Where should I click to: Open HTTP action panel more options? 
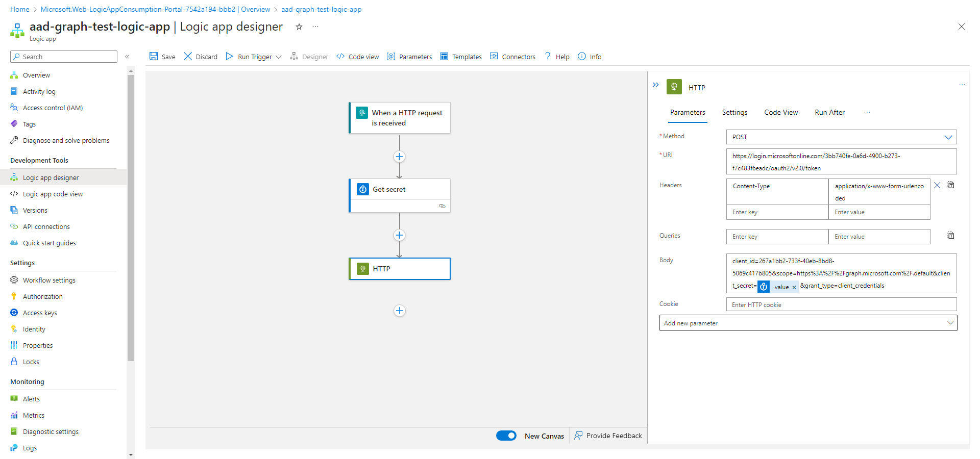coord(962,85)
